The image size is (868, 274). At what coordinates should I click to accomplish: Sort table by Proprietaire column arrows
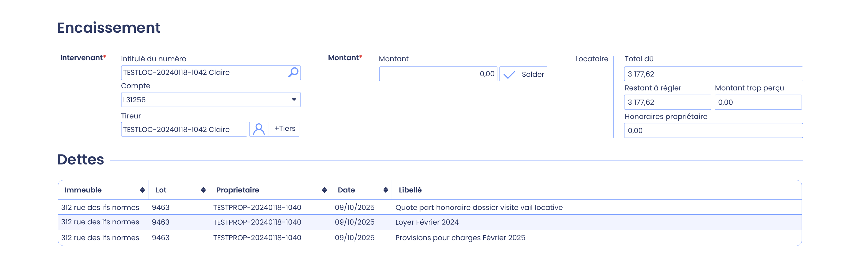tap(324, 190)
